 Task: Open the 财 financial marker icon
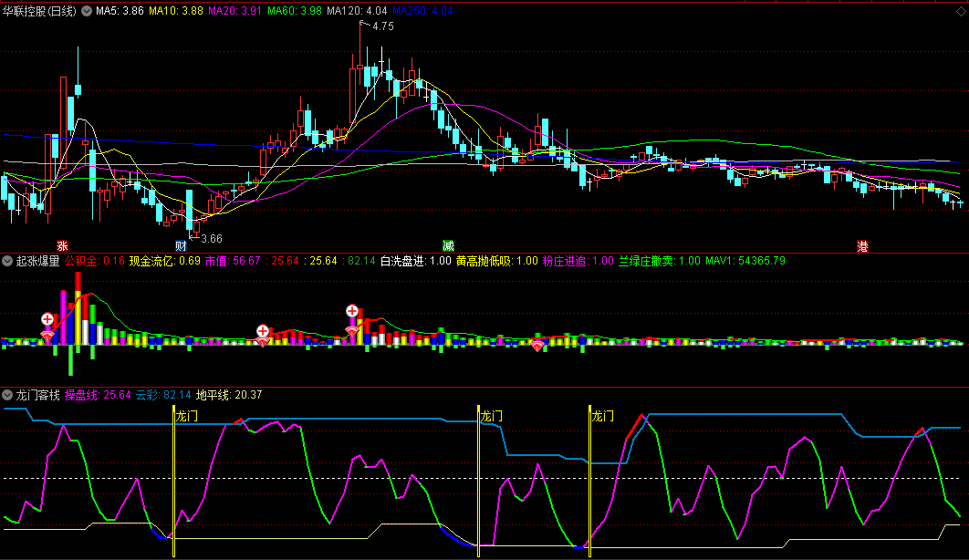tap(181, 246)
